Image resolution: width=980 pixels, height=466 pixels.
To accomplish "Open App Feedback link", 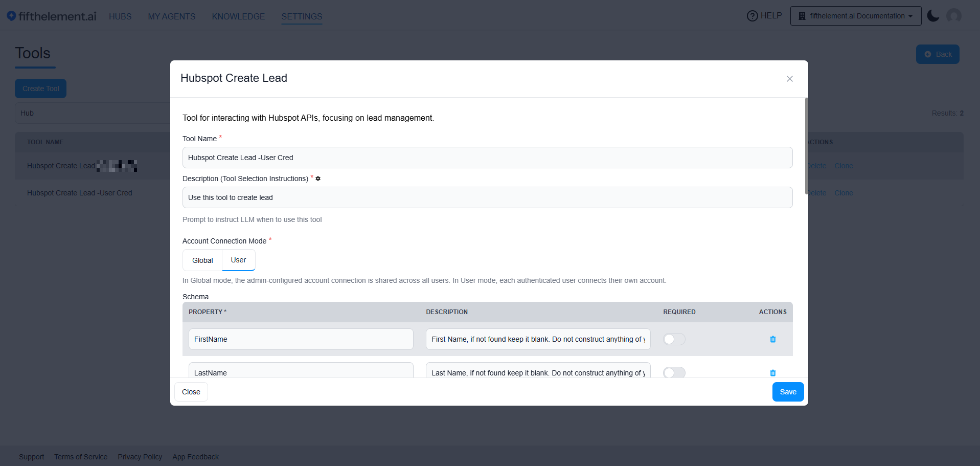I will [196, 457].
